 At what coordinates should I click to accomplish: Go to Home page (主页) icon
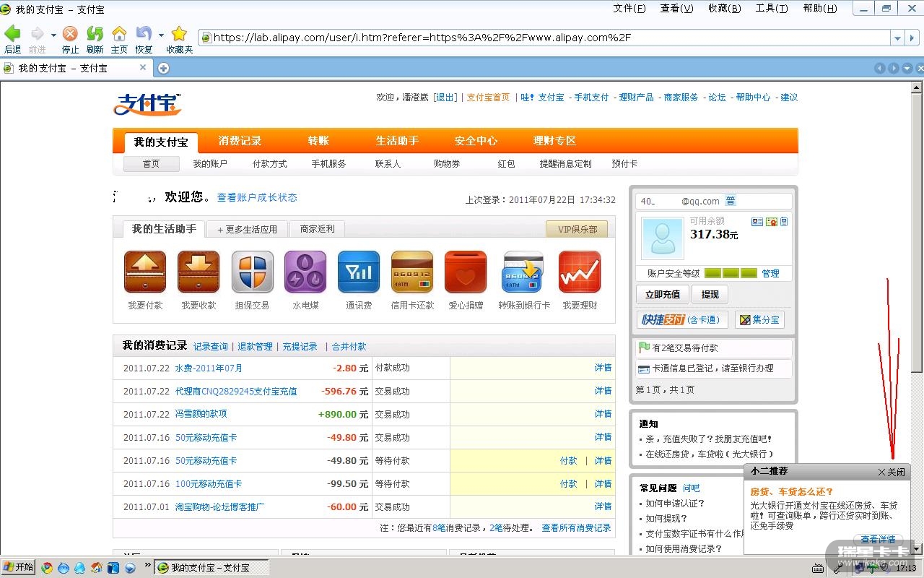click(x=119, y=34)
